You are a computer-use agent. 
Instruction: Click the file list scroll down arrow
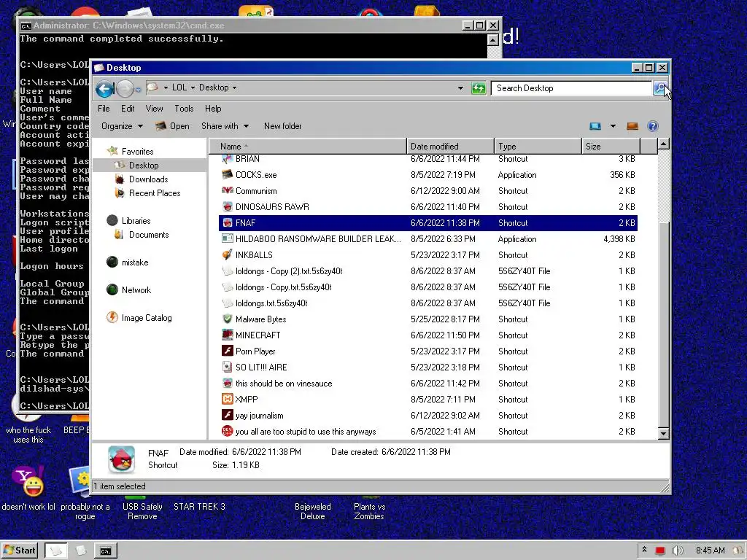click(x=663, y=433)
